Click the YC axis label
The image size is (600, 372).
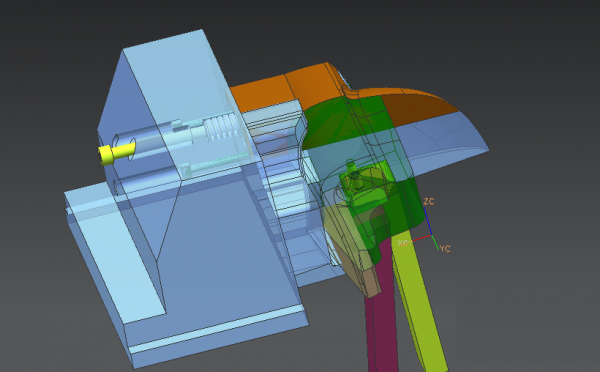click(445, 248)
